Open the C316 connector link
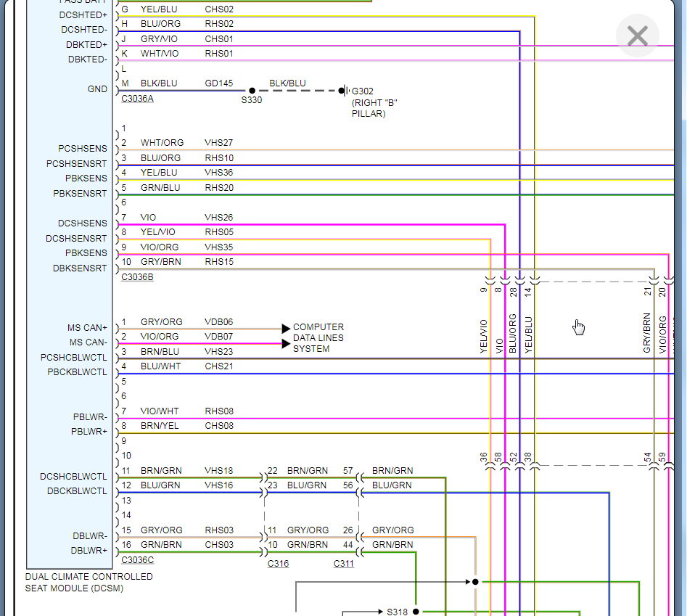687x616 pixels. click(x=279, y=564)
